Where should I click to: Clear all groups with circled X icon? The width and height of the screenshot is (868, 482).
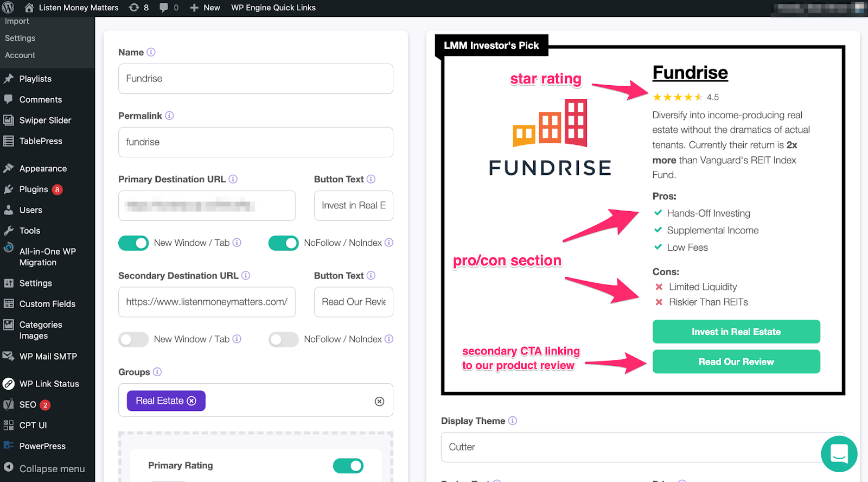[x=380, y=401]
